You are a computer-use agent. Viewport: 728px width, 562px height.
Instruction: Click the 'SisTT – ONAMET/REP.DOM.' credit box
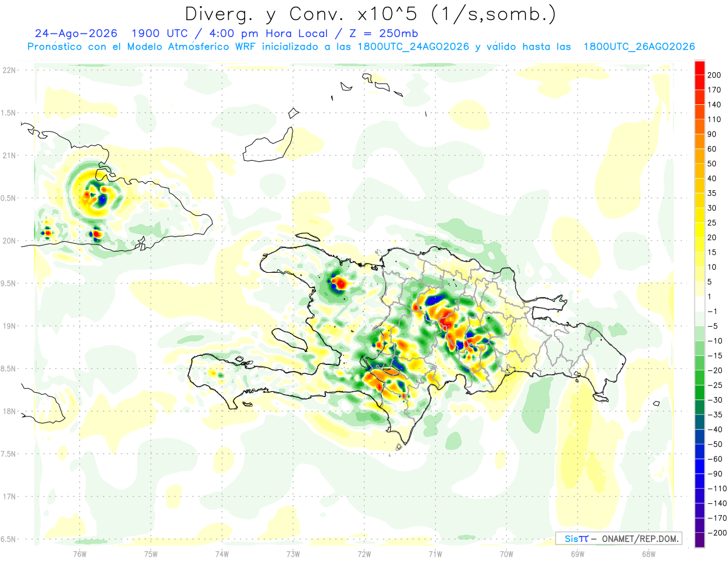[619, 538]
